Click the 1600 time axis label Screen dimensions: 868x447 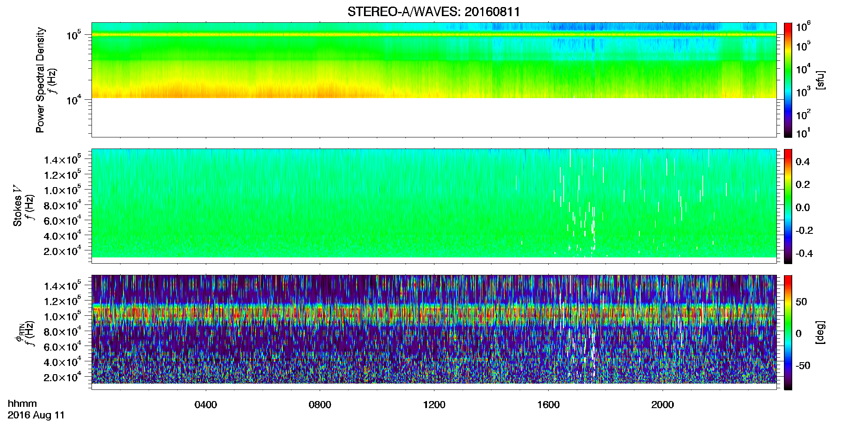pyautogui.click(x=548, y=405)
